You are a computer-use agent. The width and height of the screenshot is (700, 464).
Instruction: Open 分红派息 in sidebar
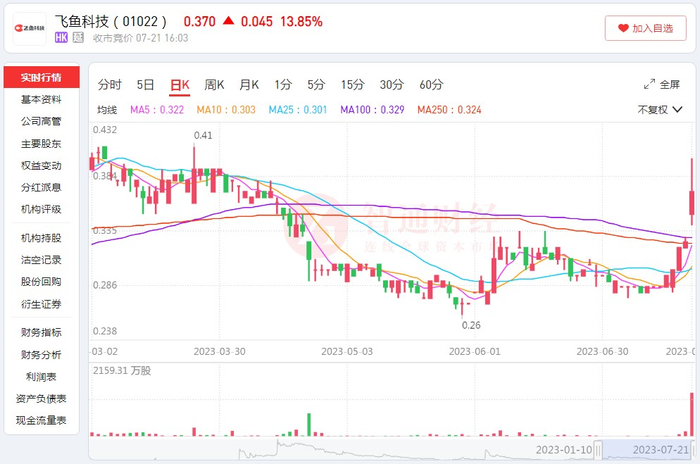click(41, 188)
